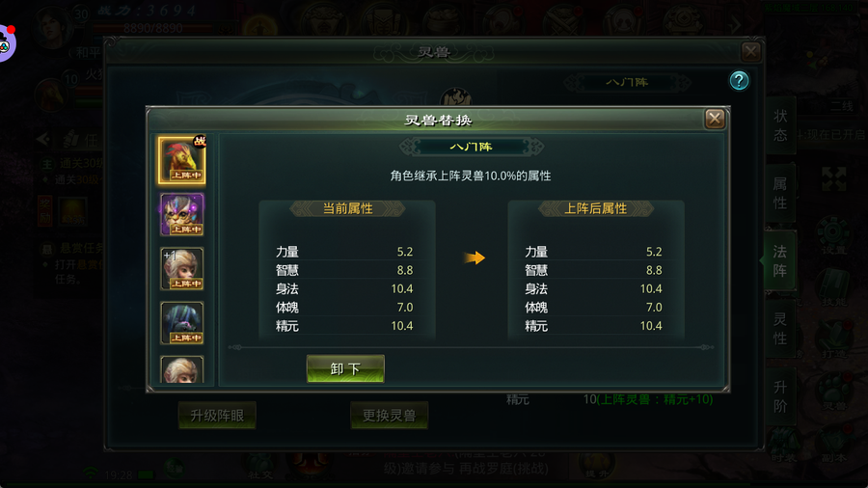Open the 升阶 side tab

(x=780, y=396)
